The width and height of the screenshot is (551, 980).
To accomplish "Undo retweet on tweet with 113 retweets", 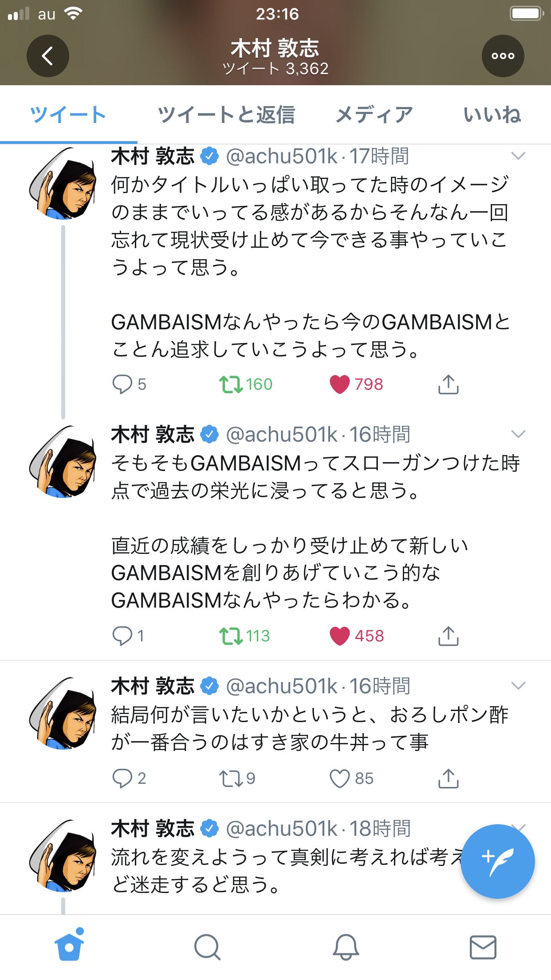I will click(231, 636).
